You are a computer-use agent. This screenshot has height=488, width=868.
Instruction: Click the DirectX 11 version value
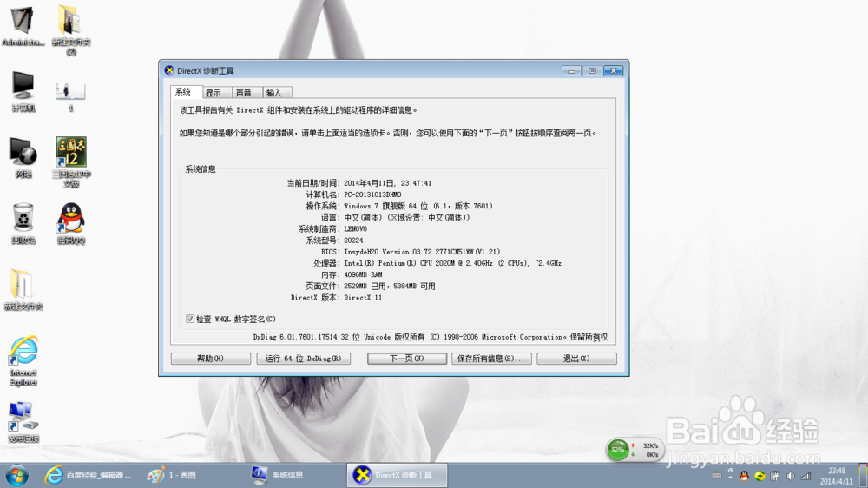[363, 298]
